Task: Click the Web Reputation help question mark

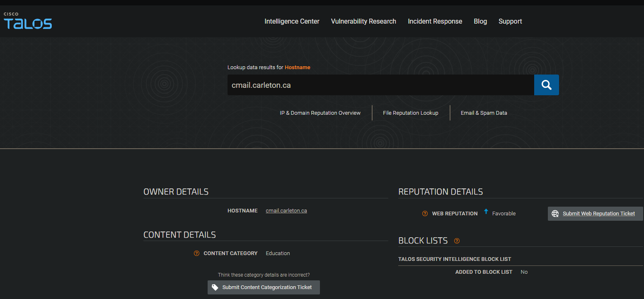Action: [425, 214]
